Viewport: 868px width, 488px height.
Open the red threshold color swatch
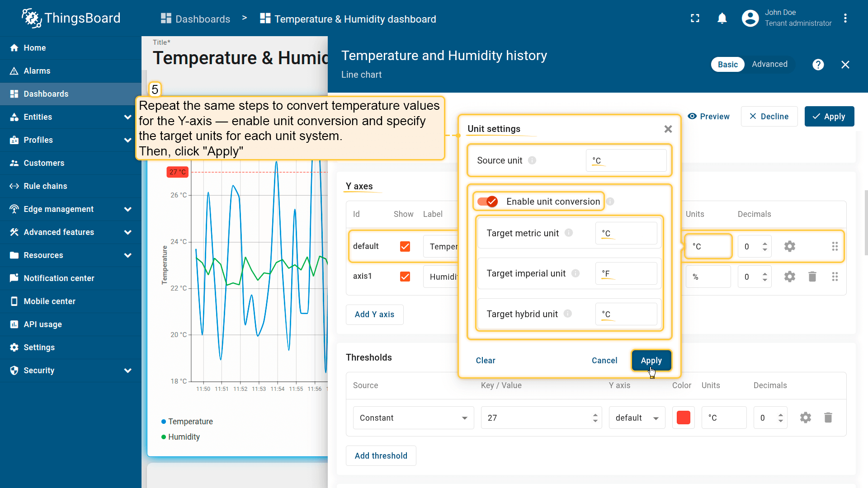[x=683, y=418]
